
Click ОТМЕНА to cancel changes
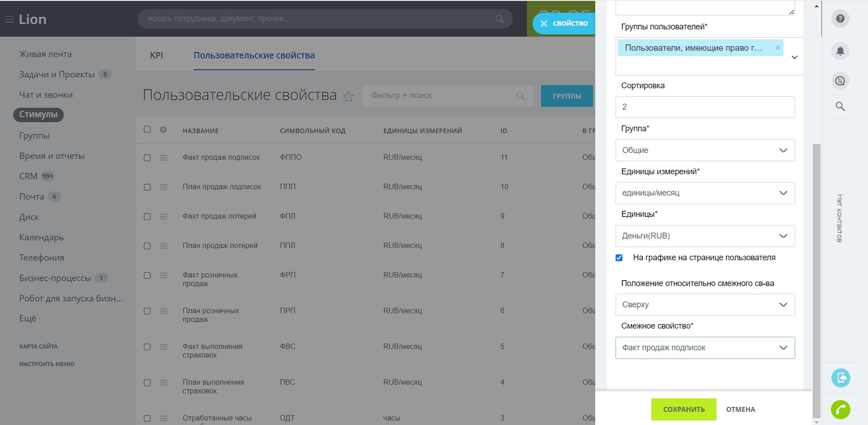coord(740,409)
